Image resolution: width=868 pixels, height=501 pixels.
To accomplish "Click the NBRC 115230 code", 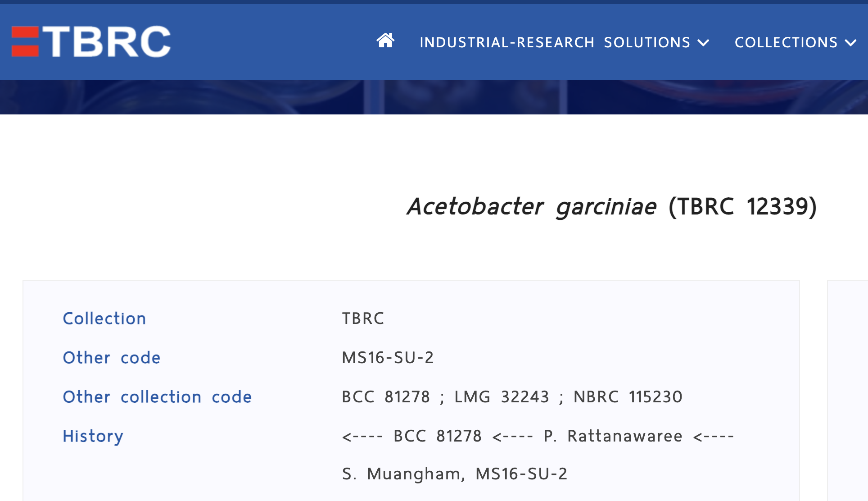I will click(x=628, y=397).
